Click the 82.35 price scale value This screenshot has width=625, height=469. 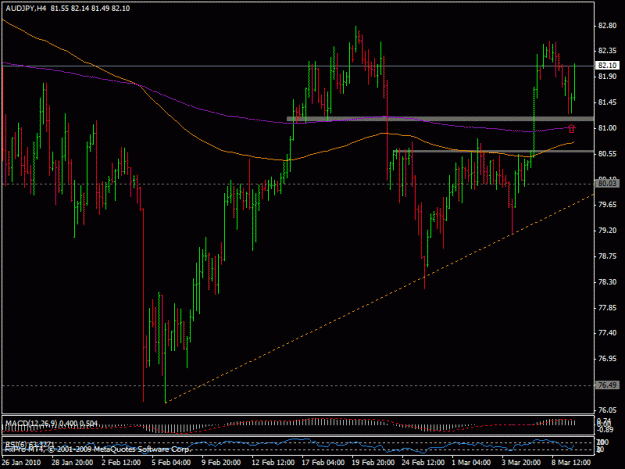click(x=607, y=51)
